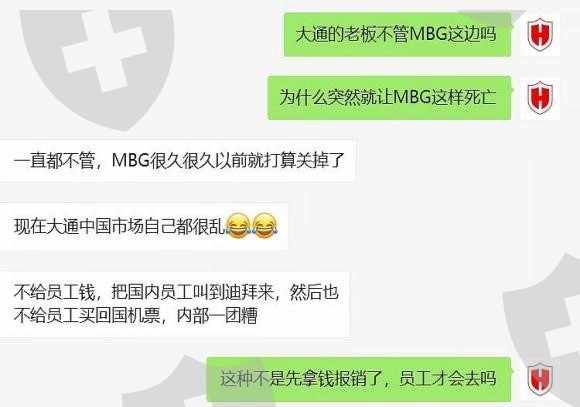
Task: Tap the red shield avatar beside 这种不是先拿钱 message
Action: (x=540, y=379)
